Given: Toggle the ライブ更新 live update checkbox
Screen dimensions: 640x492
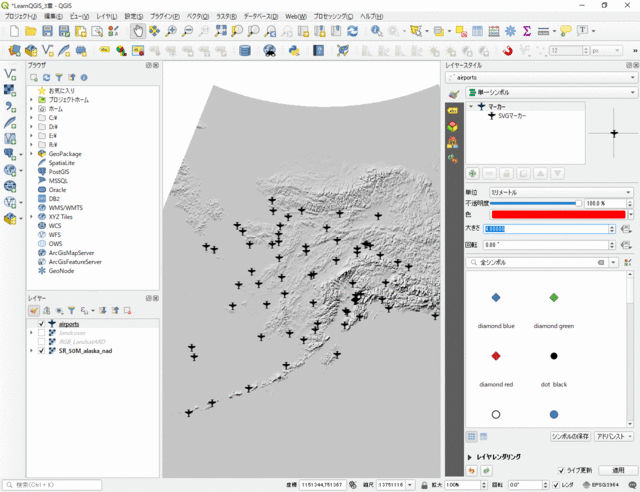Looking at the screenshot, I should 561,470.
